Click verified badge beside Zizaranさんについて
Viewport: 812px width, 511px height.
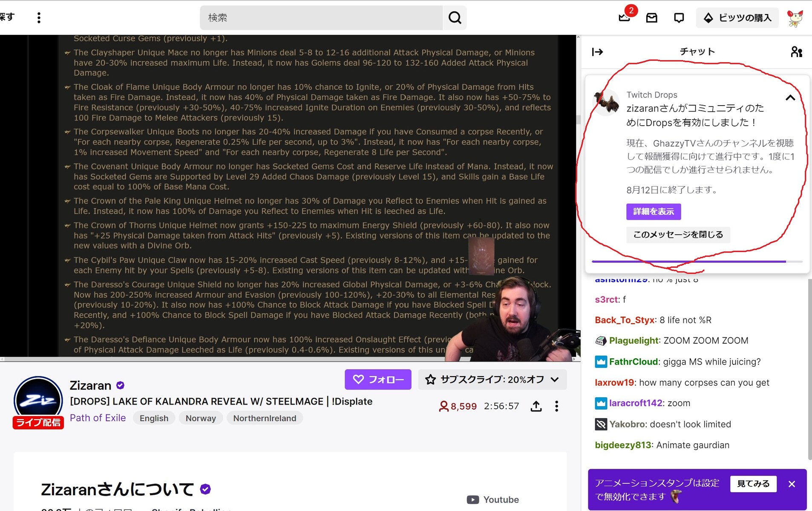(x=205, y=489)
